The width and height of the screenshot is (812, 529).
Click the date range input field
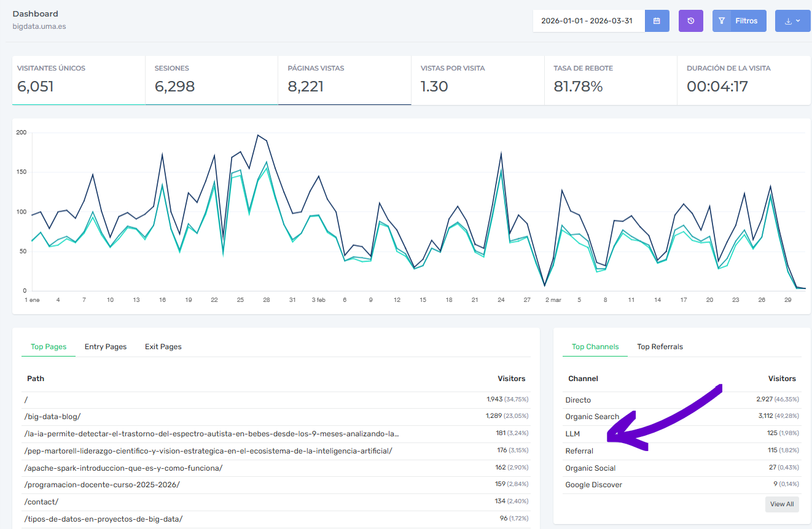[x=588, y=21]
